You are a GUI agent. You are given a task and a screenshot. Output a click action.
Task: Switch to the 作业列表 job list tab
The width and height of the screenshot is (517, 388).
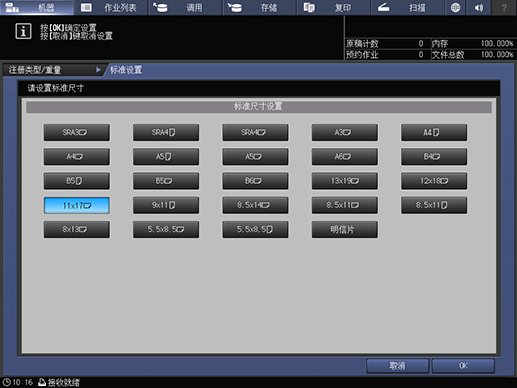tap(110, 7)
